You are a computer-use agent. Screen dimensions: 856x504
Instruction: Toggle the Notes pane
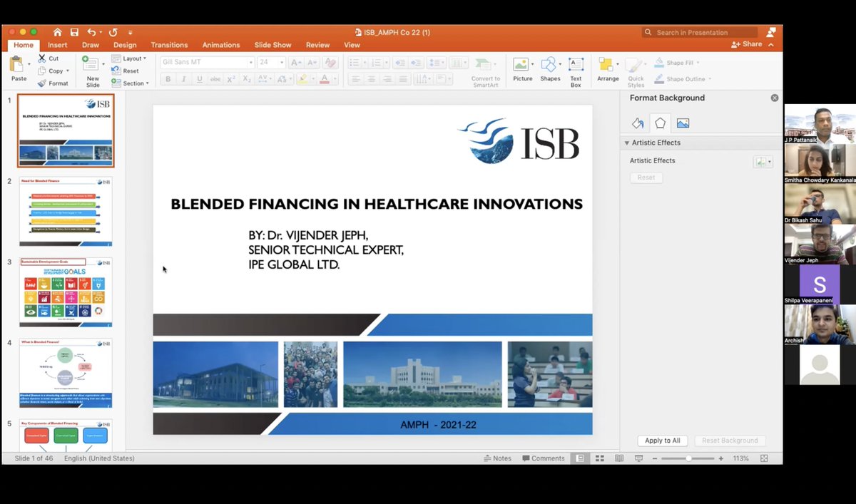tap(497, 458)
